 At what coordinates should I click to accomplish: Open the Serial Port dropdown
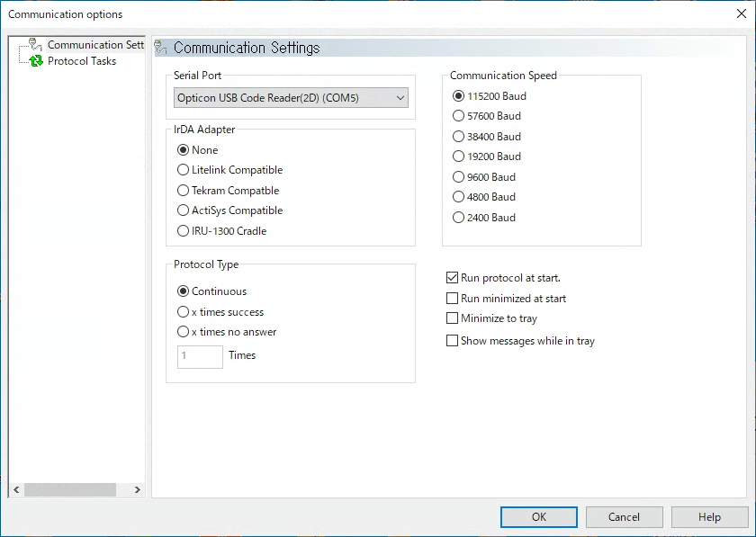[291, 98]
